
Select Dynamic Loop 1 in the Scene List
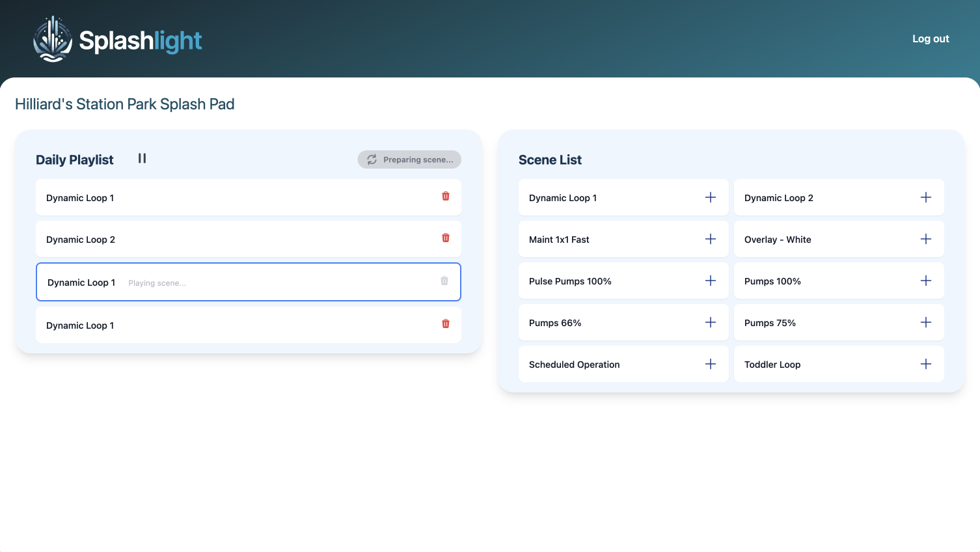(x=562, y=197)
